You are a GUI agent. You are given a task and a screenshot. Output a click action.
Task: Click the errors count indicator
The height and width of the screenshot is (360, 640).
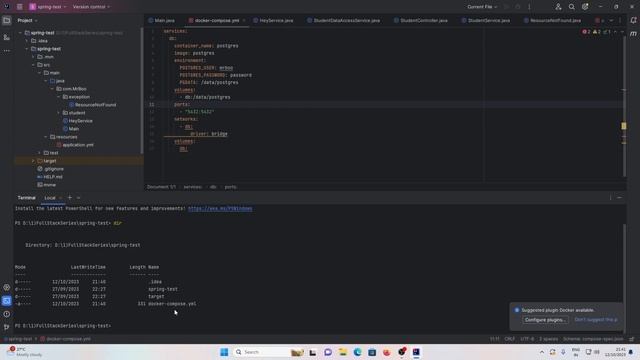tap(586, 31)
